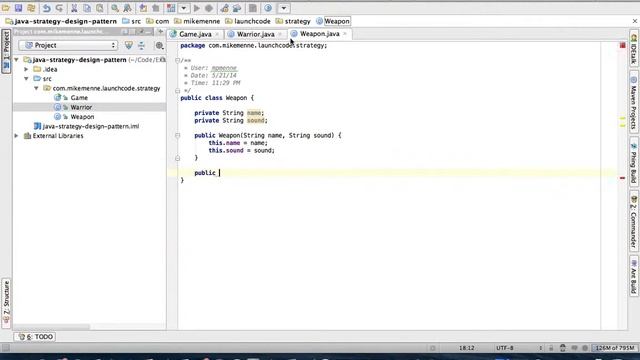Viewport: 640px width, 360px height.
Task: Toggle the IDEtalk side panel
Action: (634, 49)
